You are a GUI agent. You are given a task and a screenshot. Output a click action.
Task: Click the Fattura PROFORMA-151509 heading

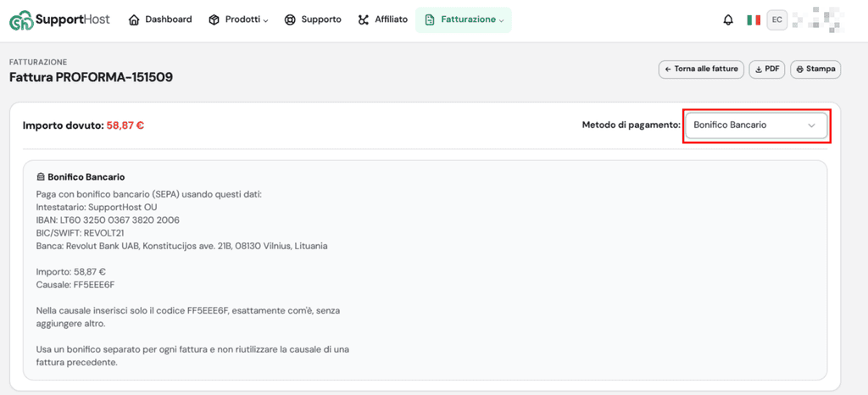pos(92,77)
